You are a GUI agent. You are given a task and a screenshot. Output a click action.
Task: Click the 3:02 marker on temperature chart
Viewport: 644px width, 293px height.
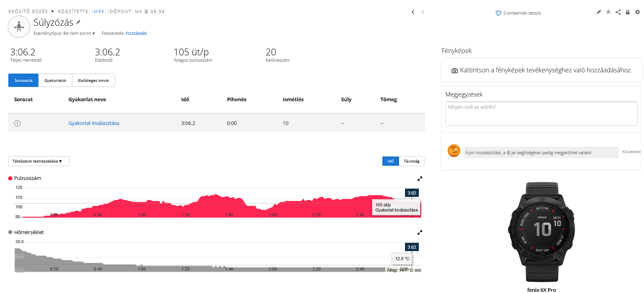click(412, 247)
